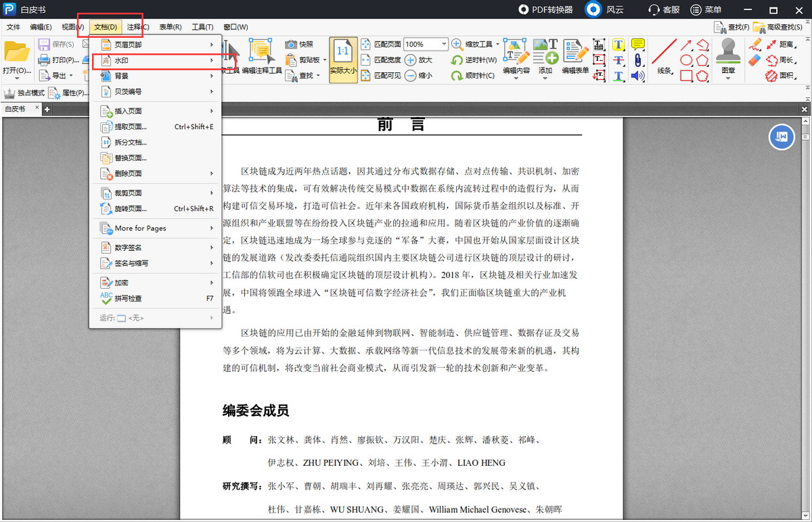812x522 pixels.
Task: Select the red oval drawing tool
Action: [x=686, y=60]
